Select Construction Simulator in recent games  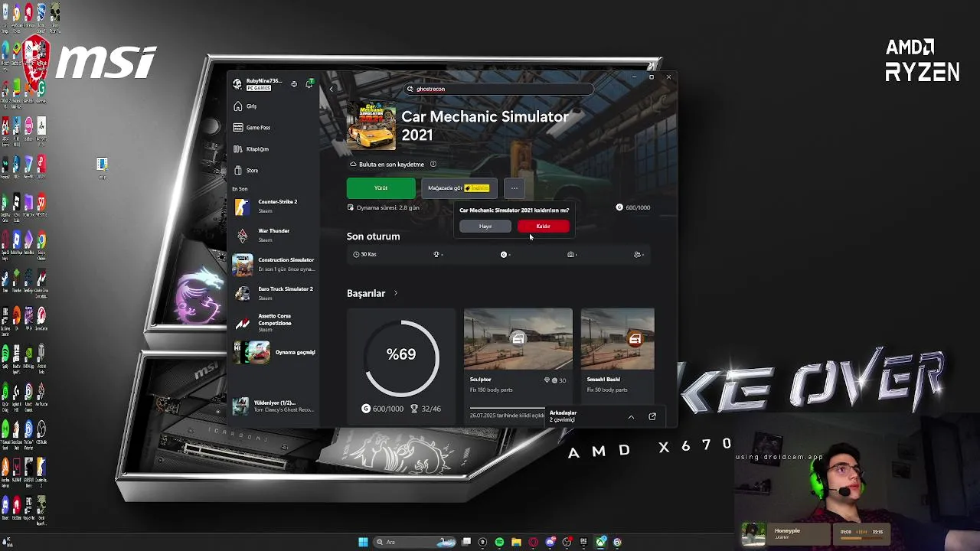tap(274, 264)
